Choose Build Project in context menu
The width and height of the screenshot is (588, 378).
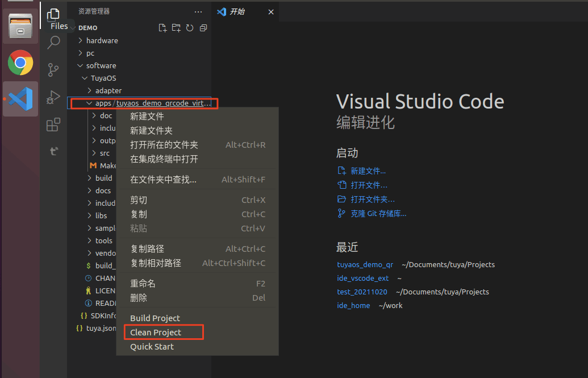[x=198, y=318]
